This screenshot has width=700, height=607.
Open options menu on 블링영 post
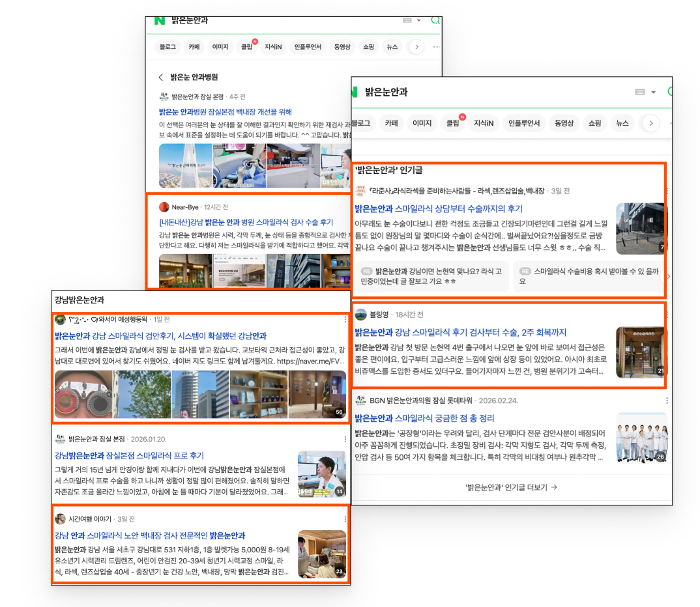(x=667, y=315)
